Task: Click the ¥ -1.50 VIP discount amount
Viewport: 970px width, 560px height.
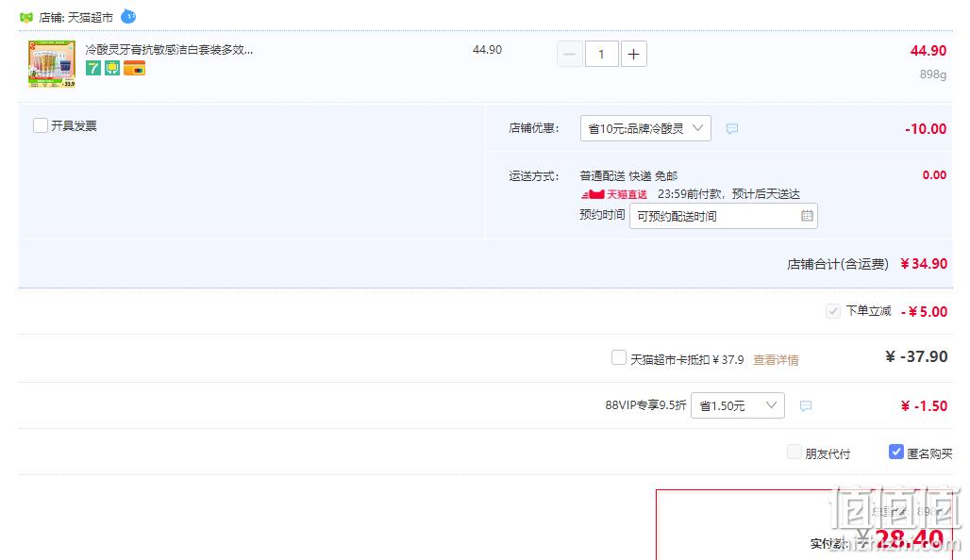Action: tap(924, 406)
